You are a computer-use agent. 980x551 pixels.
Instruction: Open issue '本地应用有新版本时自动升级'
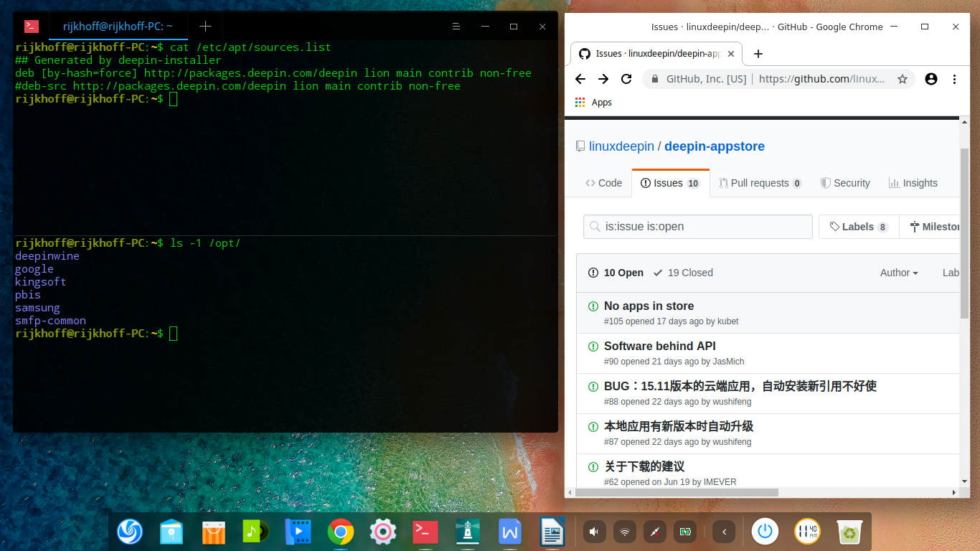tap(679, 426)
